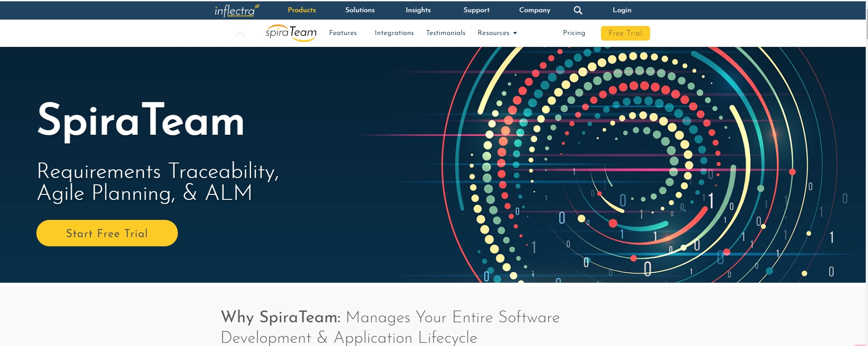Image resolution: width=868 pixels, height=346 pixels.
Task: Open the Solutions menu
Action: [x=360, y=10]
